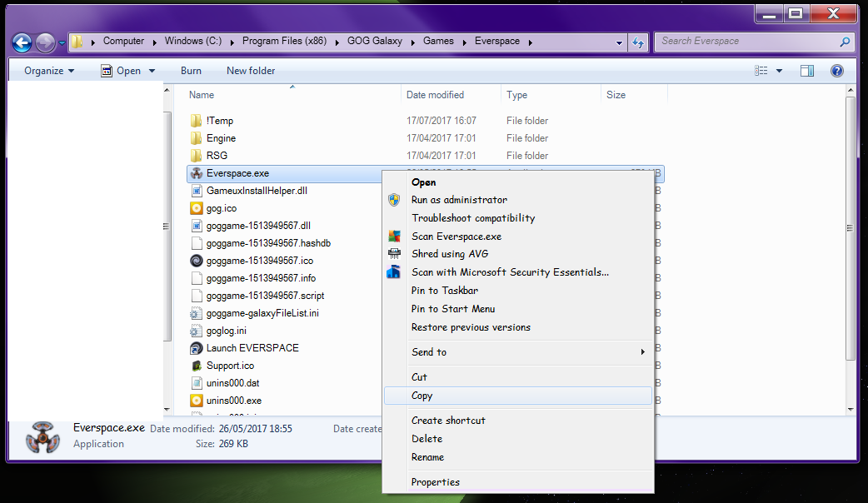Select the !Temp folder icon

tap(196, 121)
